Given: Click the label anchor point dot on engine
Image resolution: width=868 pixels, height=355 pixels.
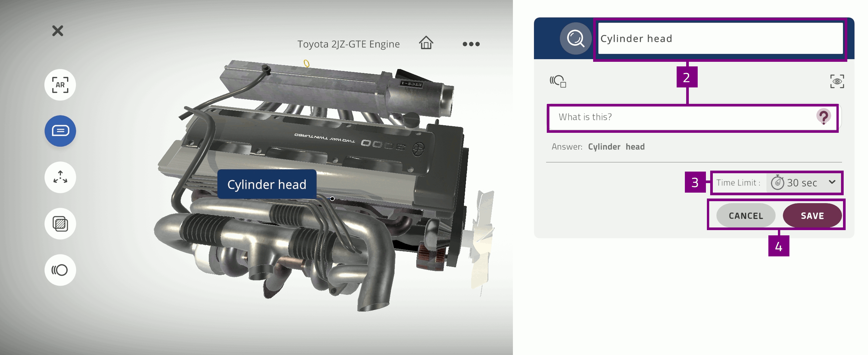Looking at the screenshot, I should [x=332, y=199].
